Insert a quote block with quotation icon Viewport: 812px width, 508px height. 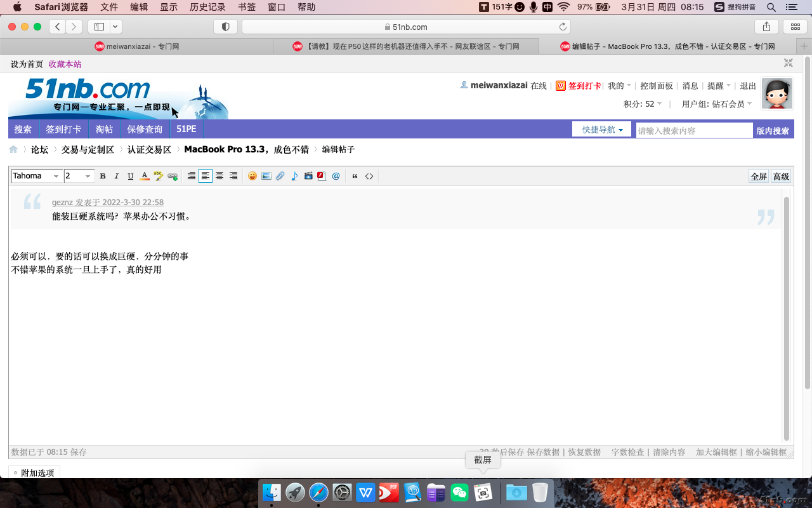[x=355, y=176]
